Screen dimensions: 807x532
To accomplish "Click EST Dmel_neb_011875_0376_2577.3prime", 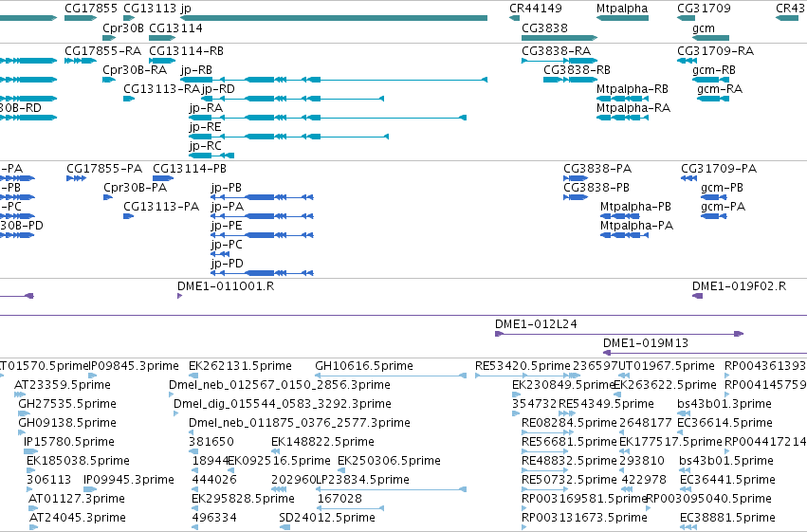I will [191, 432].
